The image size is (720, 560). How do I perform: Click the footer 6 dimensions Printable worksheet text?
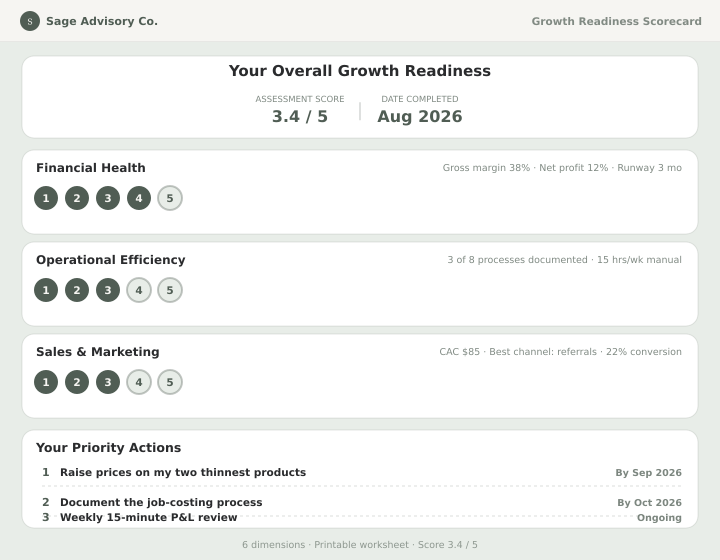pyautogui.click(x=360, y=545)
